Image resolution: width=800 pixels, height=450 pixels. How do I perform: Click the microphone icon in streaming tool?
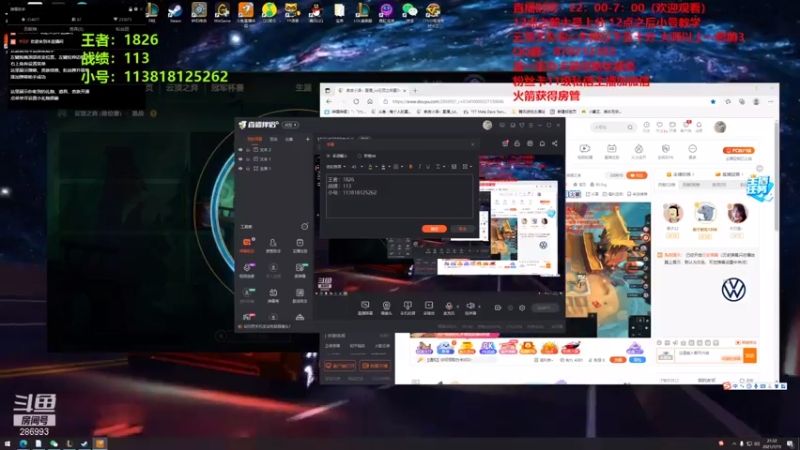[x=448, y=305]
